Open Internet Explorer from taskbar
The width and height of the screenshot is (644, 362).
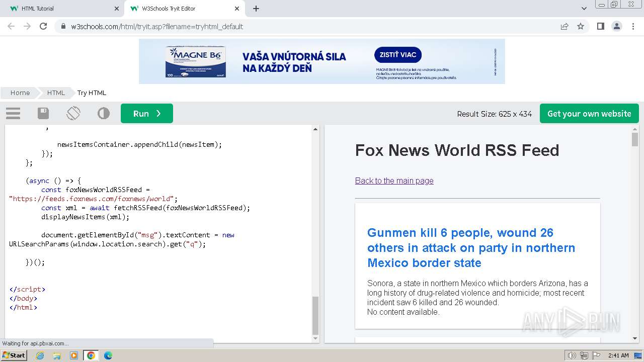tap(40, 355)
